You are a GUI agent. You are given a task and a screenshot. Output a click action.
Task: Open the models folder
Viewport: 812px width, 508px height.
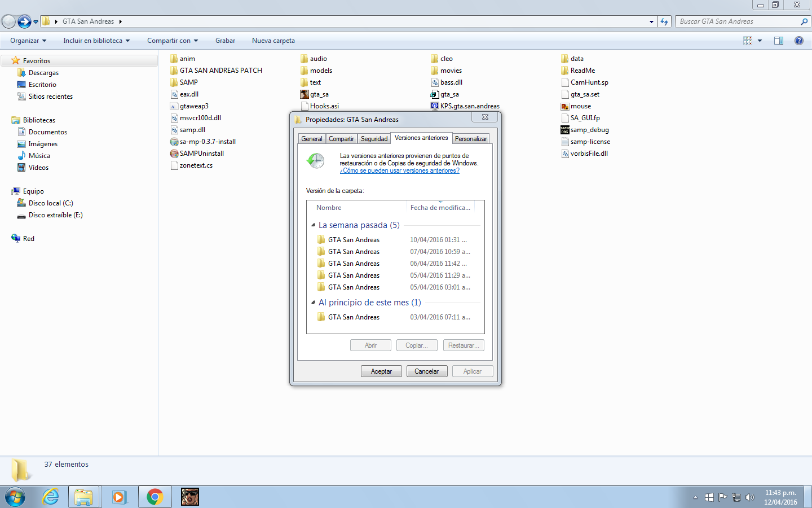(316, 71)
